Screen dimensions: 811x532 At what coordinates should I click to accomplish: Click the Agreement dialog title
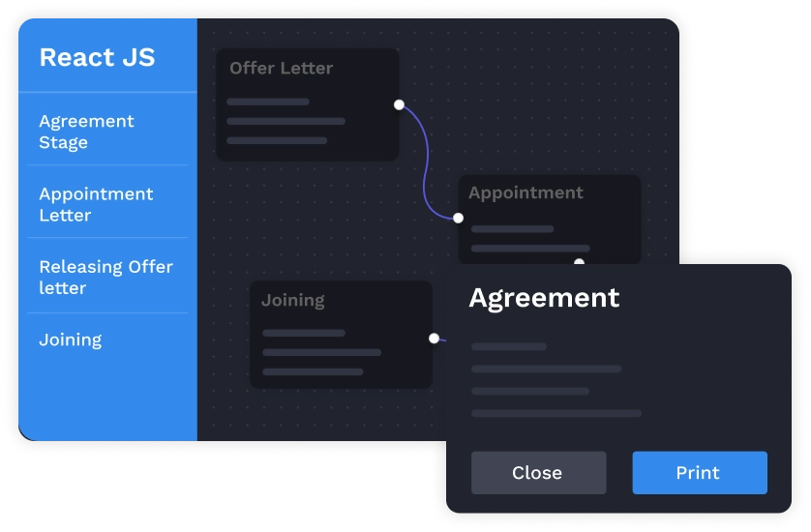tap(544, 297)
